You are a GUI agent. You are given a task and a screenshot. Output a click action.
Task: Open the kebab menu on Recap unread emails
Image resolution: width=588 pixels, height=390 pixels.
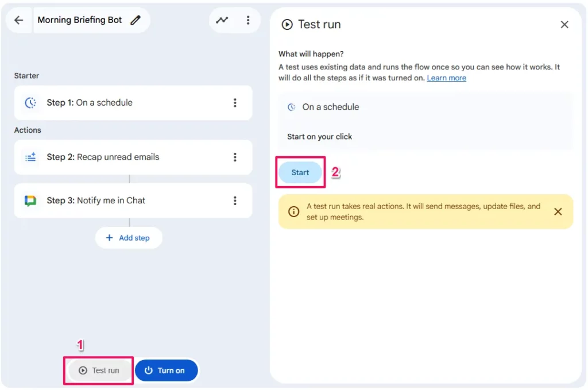coord(234,157)
